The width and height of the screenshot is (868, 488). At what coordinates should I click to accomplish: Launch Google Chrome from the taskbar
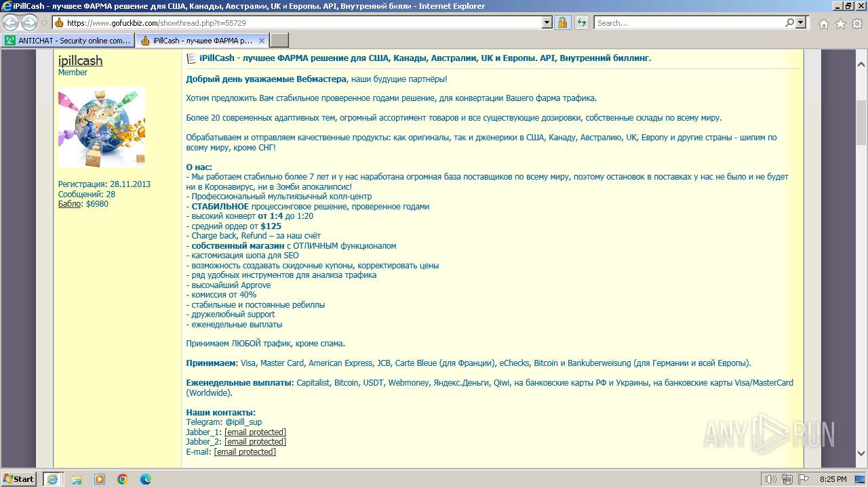(123, 479)
